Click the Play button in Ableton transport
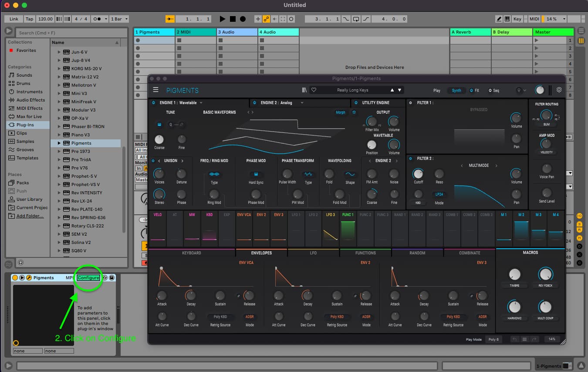The width and height of the screenshot is (588, 372). pos(223,19)
